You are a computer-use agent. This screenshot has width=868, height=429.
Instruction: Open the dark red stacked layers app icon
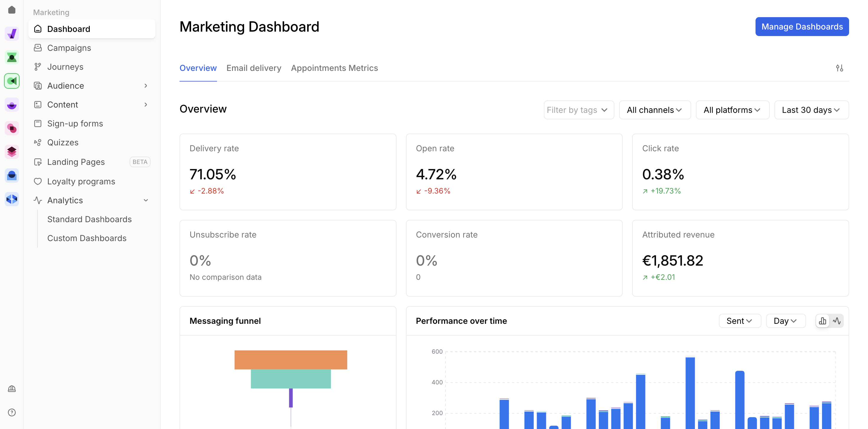pos(12,152)
